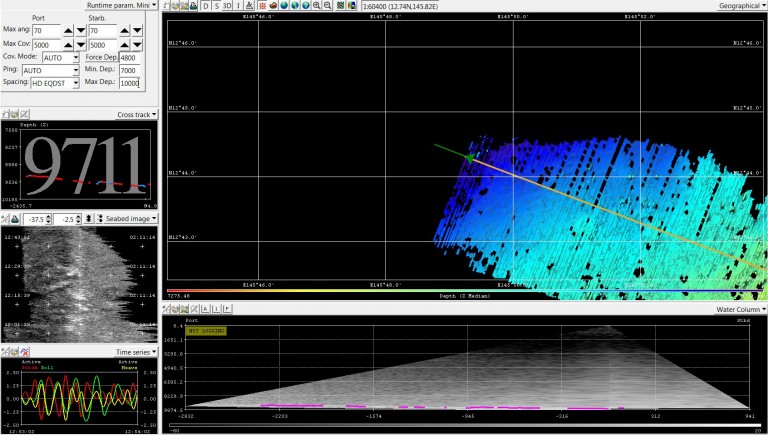Image resolution: width=768 pixels, height=435 pixels.
Task: Click the -2.5 spinbox in Seabed toolbar
Action: point(68,219)
